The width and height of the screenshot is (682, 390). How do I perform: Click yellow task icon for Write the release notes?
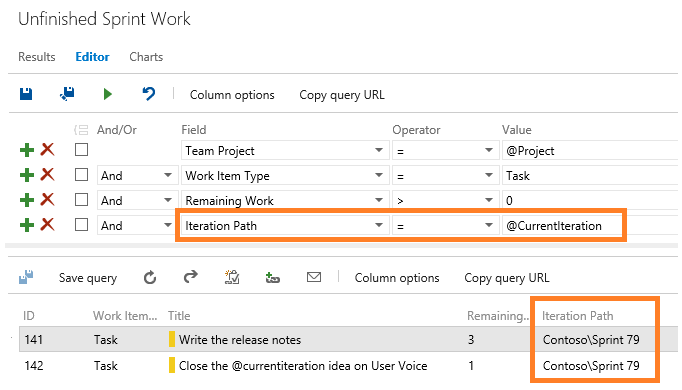click(x=172, y=339)
